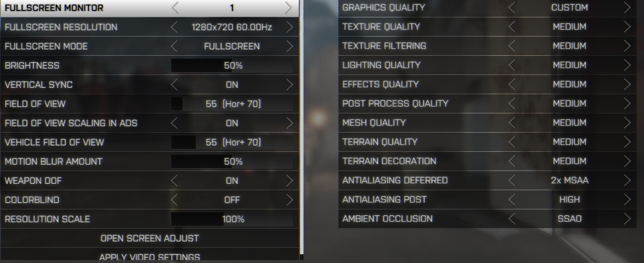Image resolution: width=644 pixels, height=263 pixels.
Task: Select the Fullscreen Monitor row
Action: tap(150, 8)
